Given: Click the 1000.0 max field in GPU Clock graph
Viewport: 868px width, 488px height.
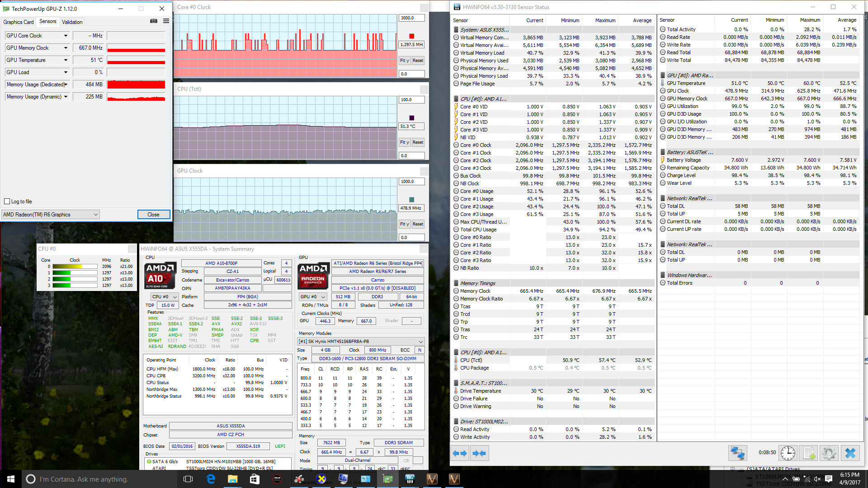Looking at the screenshot, I should (412, 182).
